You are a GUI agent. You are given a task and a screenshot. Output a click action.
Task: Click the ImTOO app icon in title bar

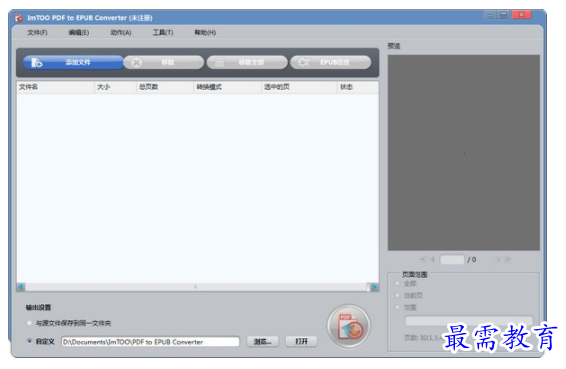coord(18,18)
